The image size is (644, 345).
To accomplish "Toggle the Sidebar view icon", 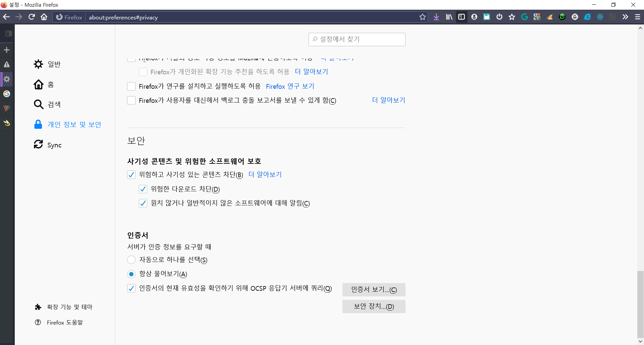I will (x=462, y=17).
